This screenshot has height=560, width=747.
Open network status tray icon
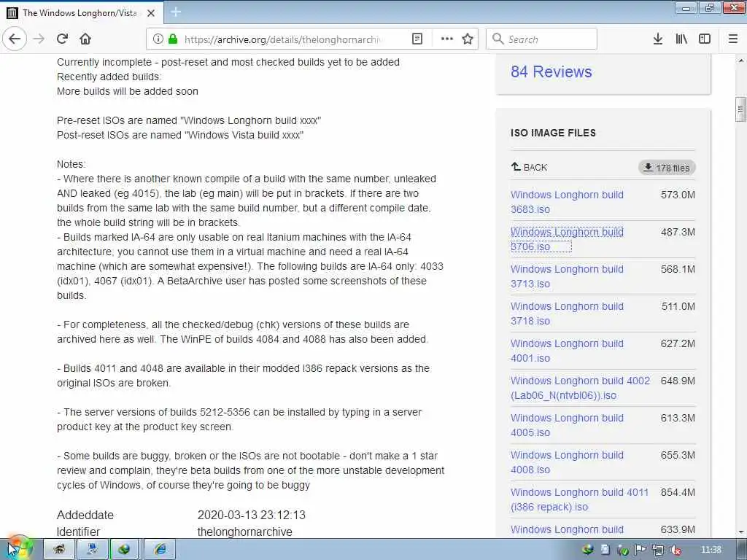coord(658,550)
